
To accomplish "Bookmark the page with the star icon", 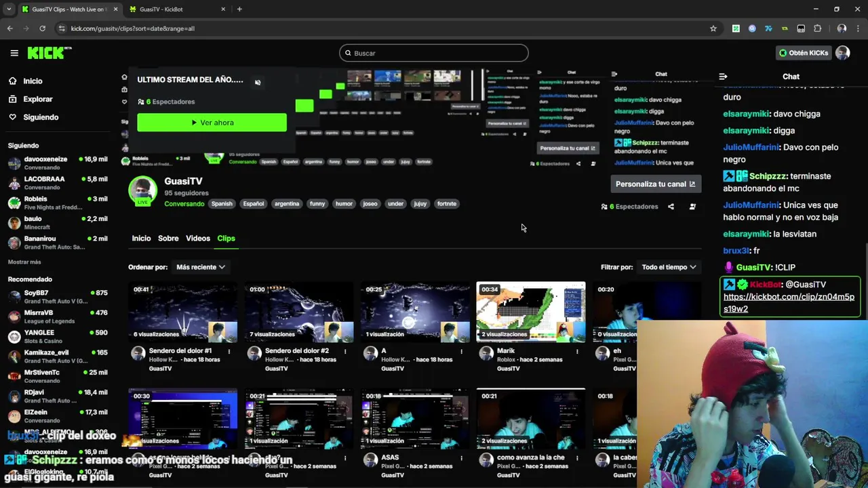I will point(713,28).
